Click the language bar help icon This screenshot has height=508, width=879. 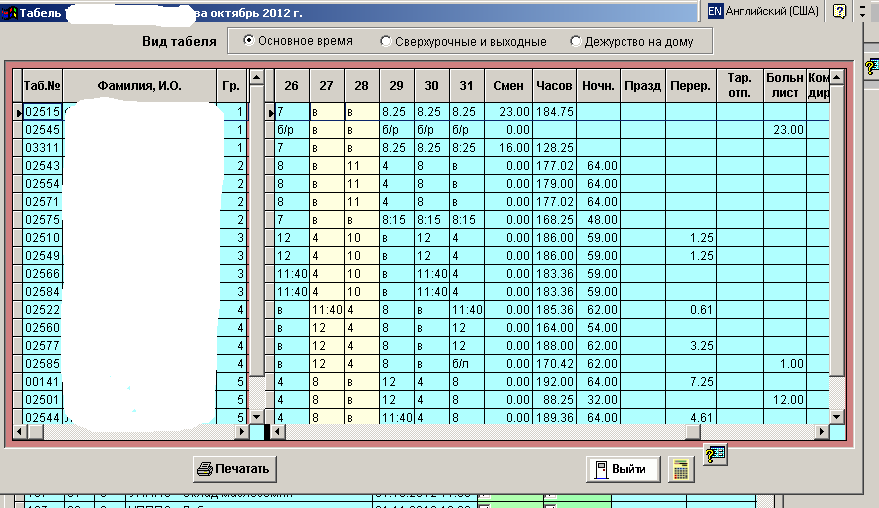point(840,10)
